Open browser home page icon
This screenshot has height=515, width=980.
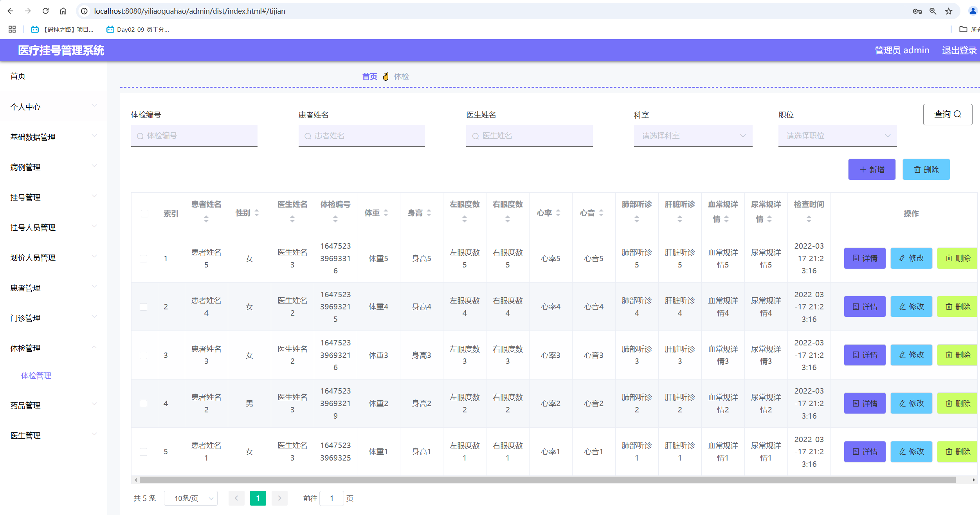click(63, 11)
